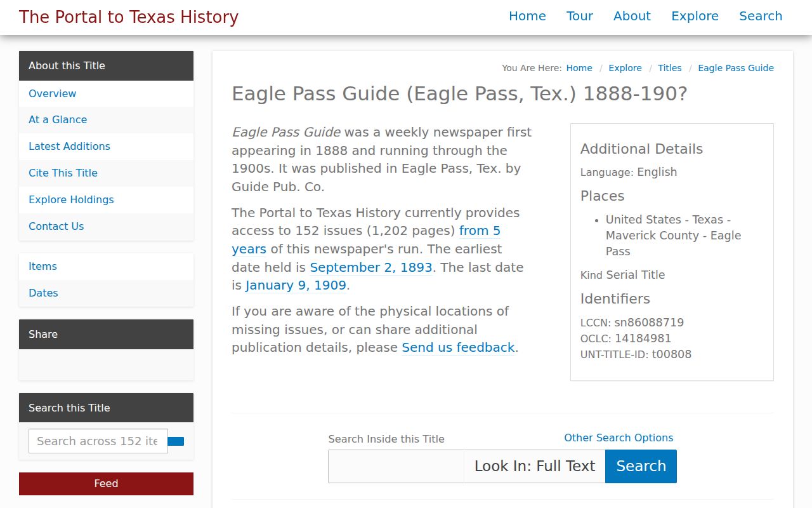Image resolution: width=812 pixels, height=508 pixels.
Task: Click the LCCN sn86088719 identifier text
Action: pyautogui.click(x=632, y=323)
